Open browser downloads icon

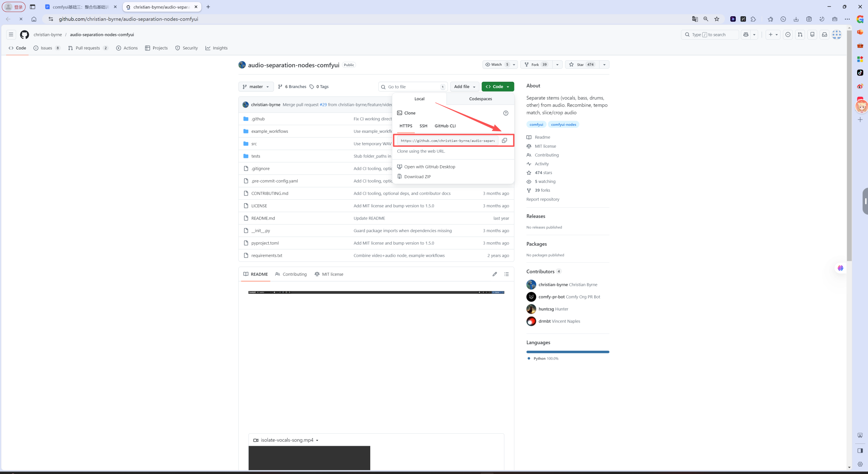(796, 19)
